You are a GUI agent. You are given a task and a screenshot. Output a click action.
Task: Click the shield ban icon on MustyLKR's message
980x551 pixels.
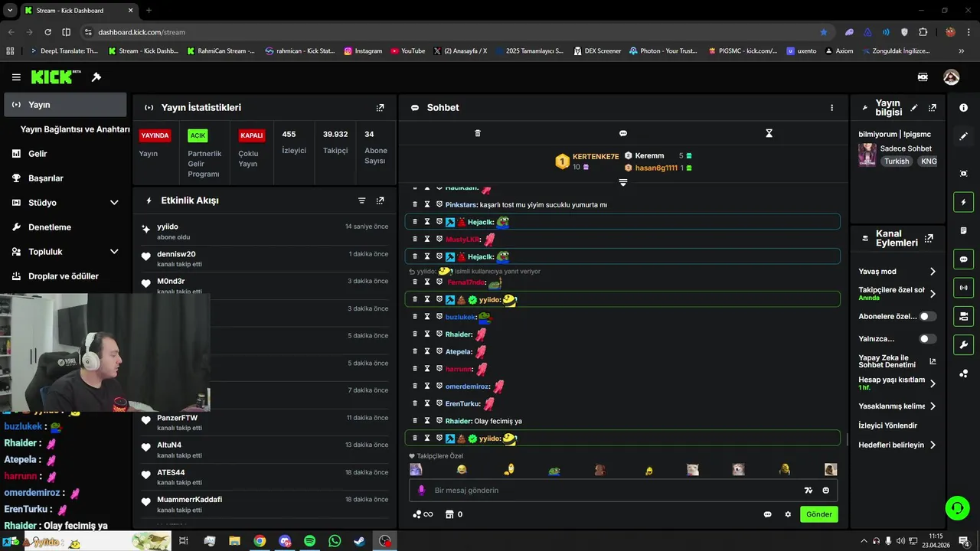(x=439, y=240)
